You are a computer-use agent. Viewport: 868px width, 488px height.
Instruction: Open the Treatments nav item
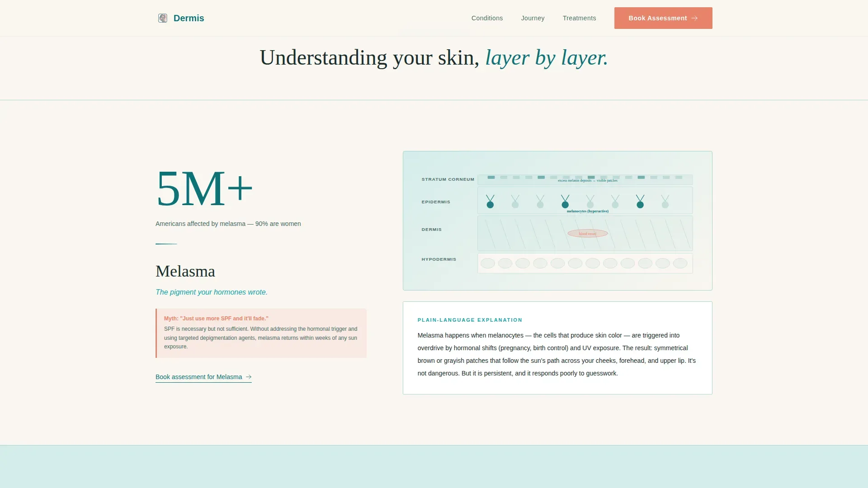point(579,18)
